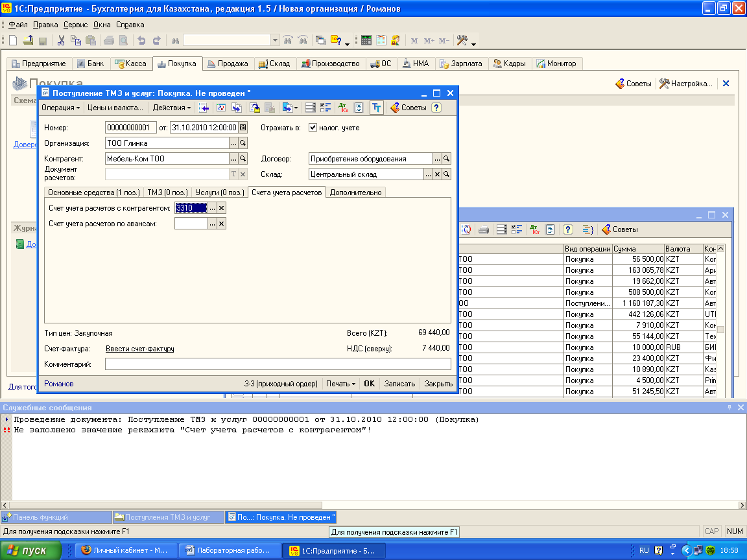Open the Файл menu
Viewport: 747px width, 560px height.
18,25
